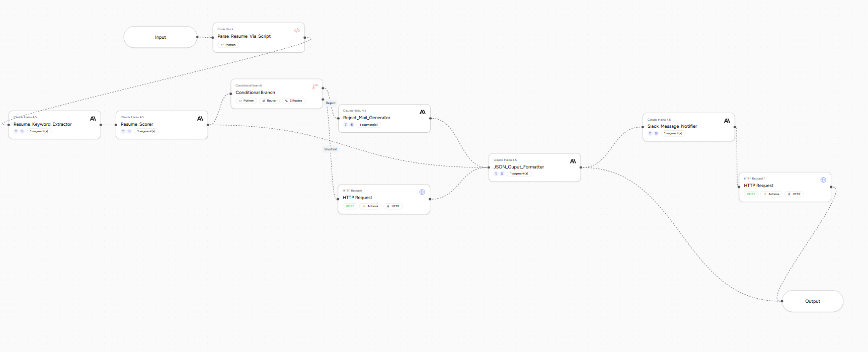Image resolution: width=868 pixels, height=352 pixels.
Task: Click the HTTP tag on HTTP Request 1 node
Action: (x=794, y=194)
